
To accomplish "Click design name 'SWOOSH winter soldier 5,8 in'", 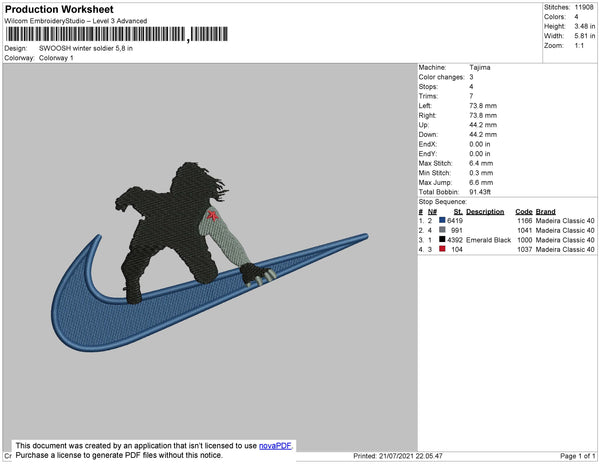I will (86, 49).
